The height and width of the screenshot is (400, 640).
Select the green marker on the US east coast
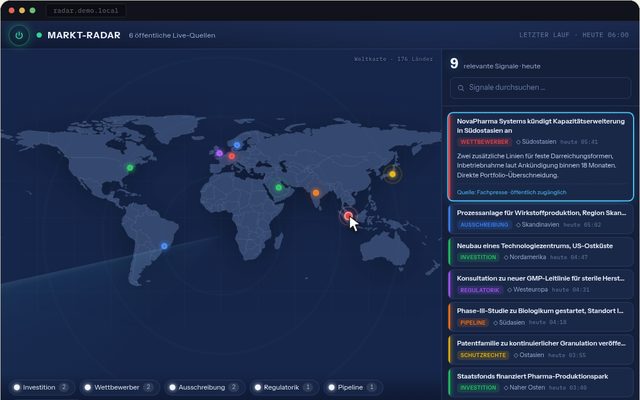tap(130, 168)
